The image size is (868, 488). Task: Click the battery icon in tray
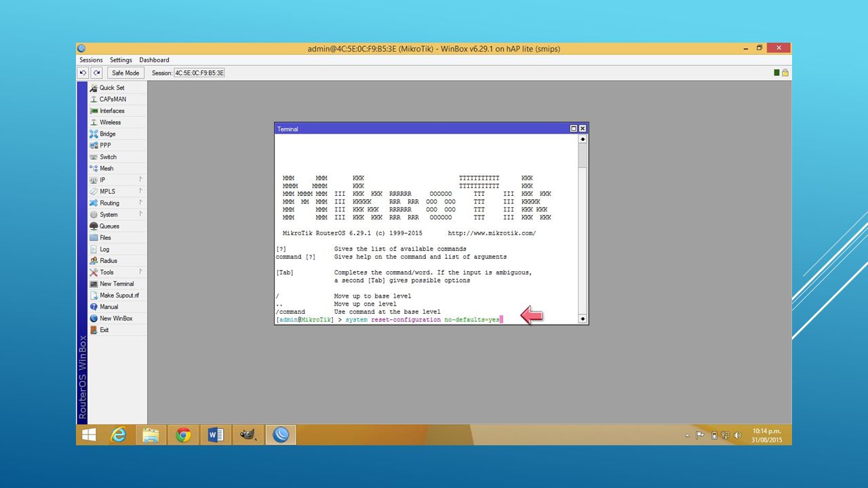click(x=714, y=435)
